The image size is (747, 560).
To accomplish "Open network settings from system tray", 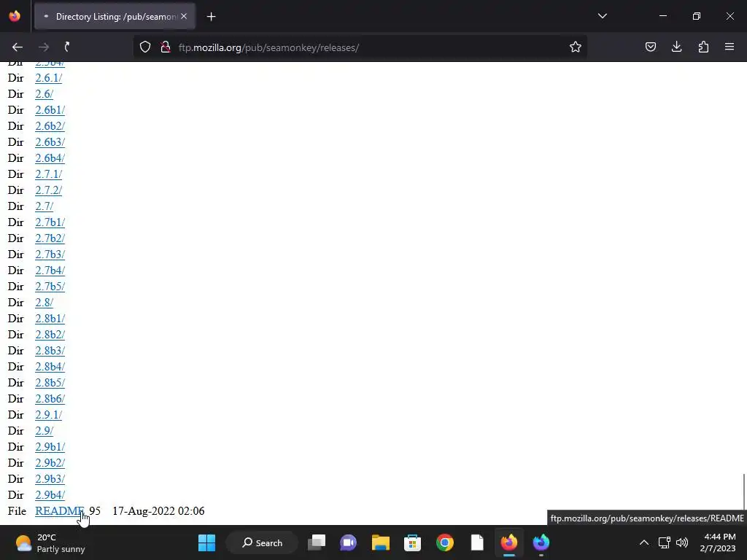I will [x=664, y=542].
